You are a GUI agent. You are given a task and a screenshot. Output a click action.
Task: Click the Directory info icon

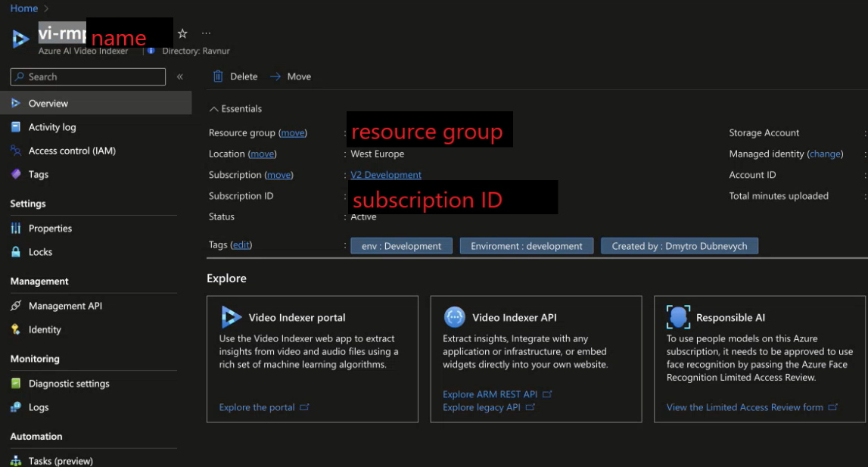[x=151, y=51]
